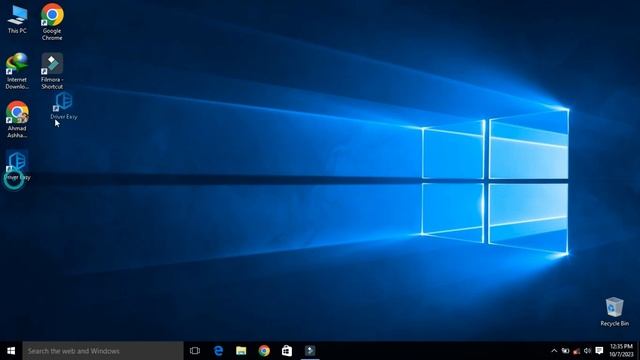Switch to the running Filmora taskbar app

point(310,351)
